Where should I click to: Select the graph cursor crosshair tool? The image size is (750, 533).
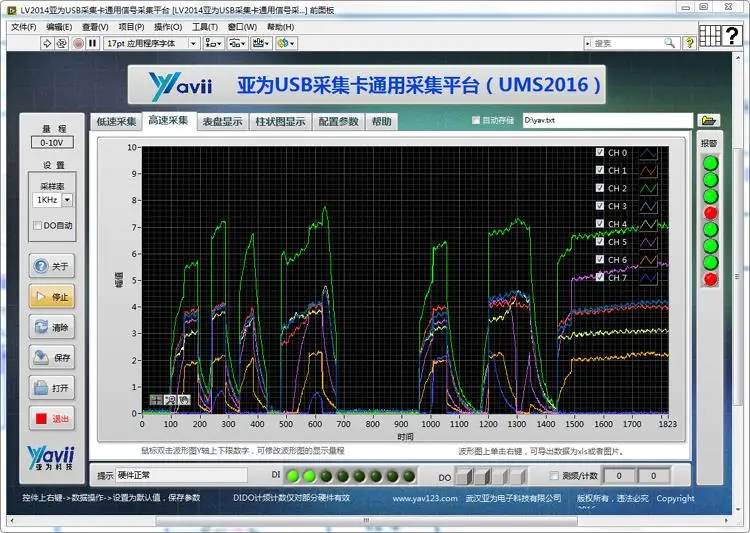pos(156,399)
